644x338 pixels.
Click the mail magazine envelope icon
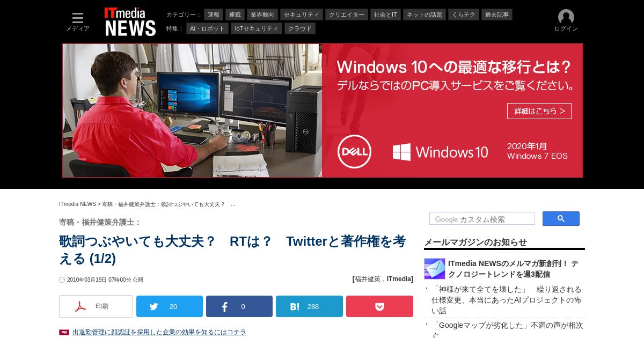435,269
